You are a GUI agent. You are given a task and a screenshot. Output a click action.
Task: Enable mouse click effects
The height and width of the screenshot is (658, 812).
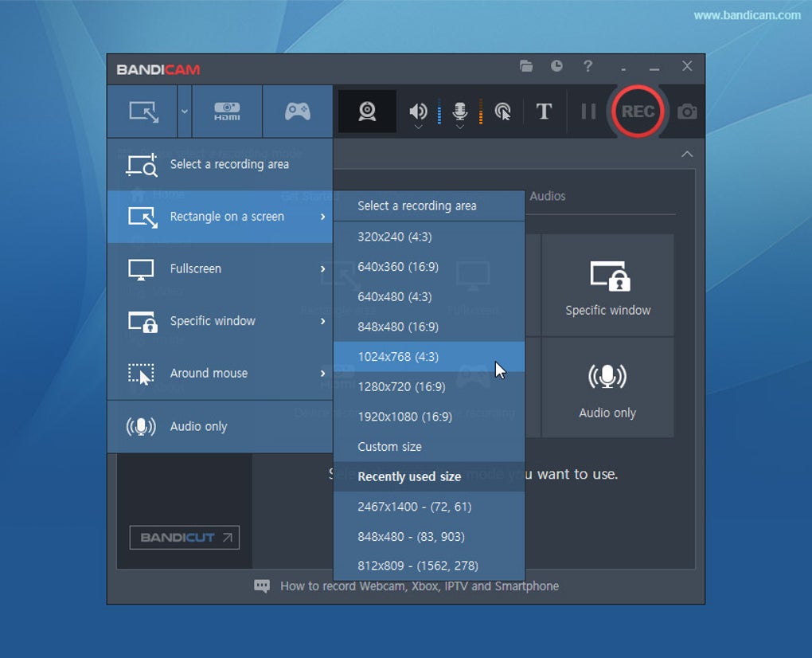(x=502, y=112)
